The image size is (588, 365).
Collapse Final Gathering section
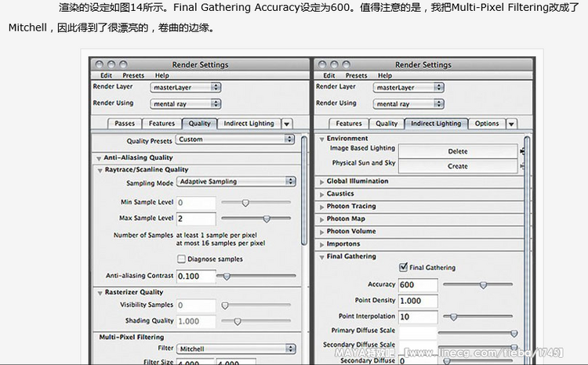pos(321,257)
